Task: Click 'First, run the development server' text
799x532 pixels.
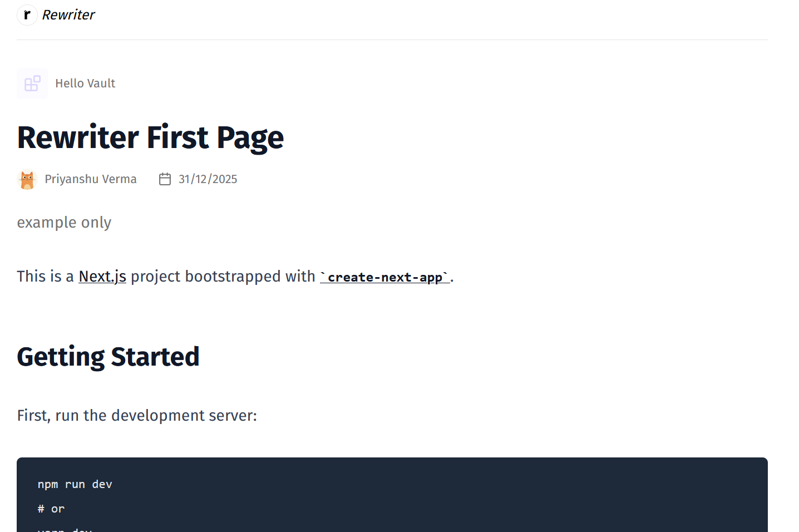Action: point(137,416)
